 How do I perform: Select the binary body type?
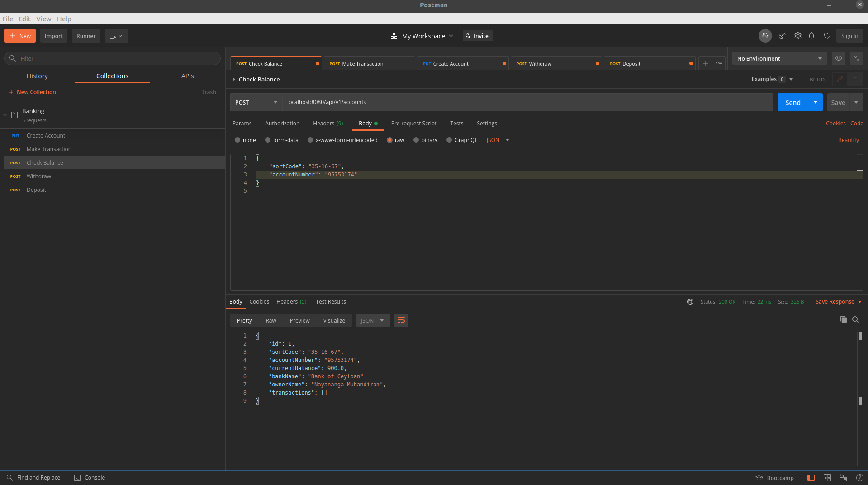[416, 140]
